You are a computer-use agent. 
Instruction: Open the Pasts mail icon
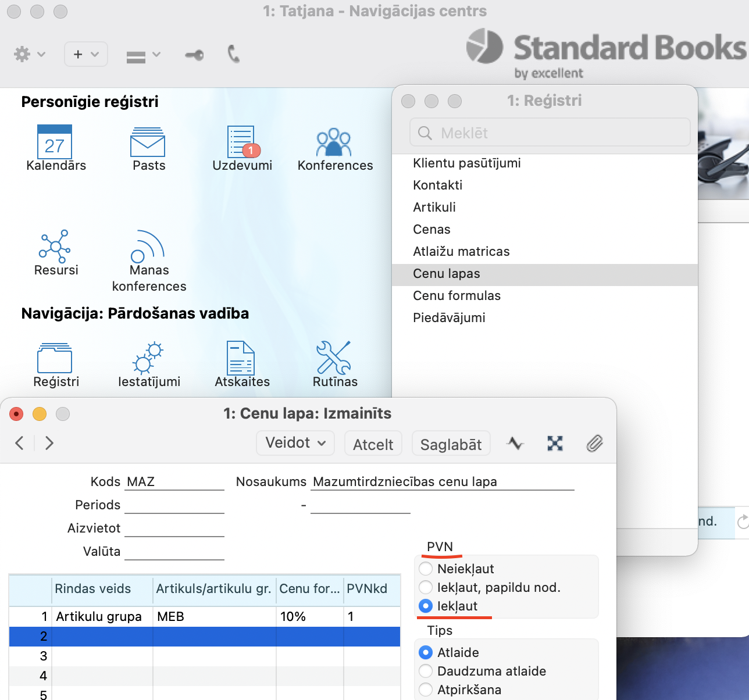coord(148,142)
